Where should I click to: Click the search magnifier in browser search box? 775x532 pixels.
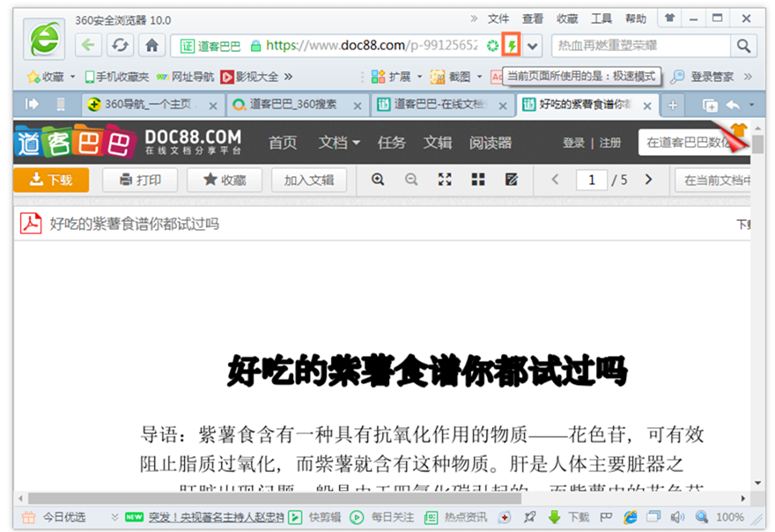743,46
